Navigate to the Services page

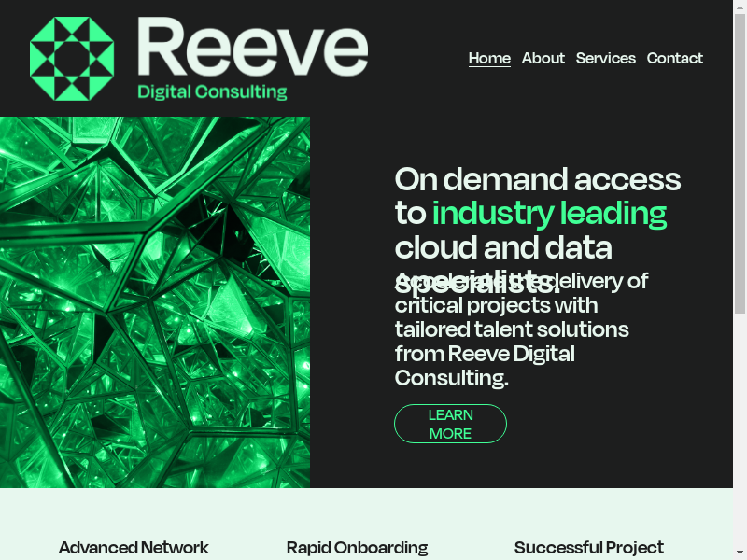(x=605, y=58)
